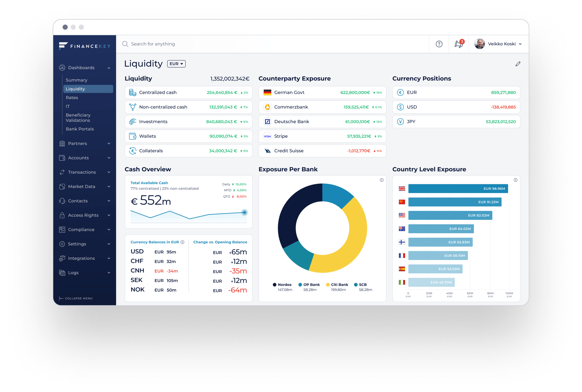
Task: Open Beneficiary Validations dashboard
Action: pyautogui.click(x=78, y=118)
